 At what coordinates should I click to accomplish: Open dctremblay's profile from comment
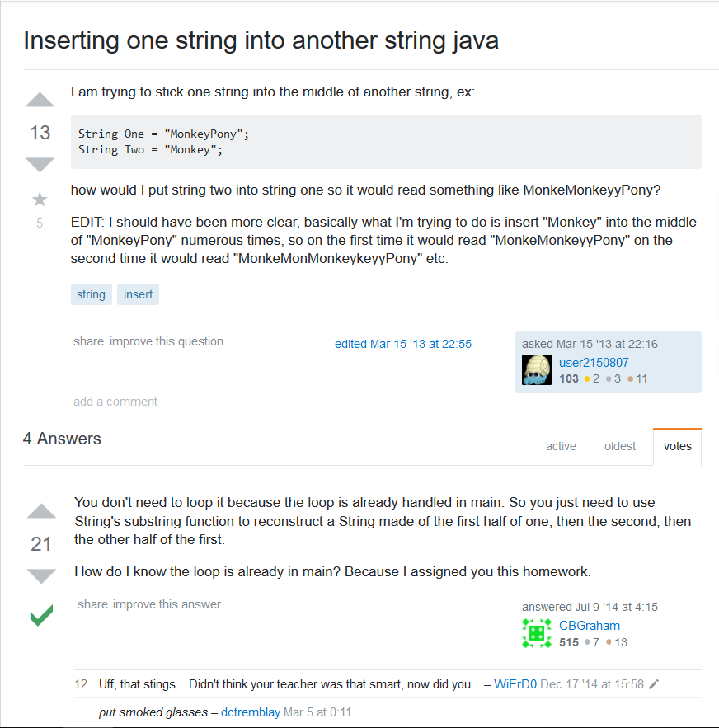[251, 712]
